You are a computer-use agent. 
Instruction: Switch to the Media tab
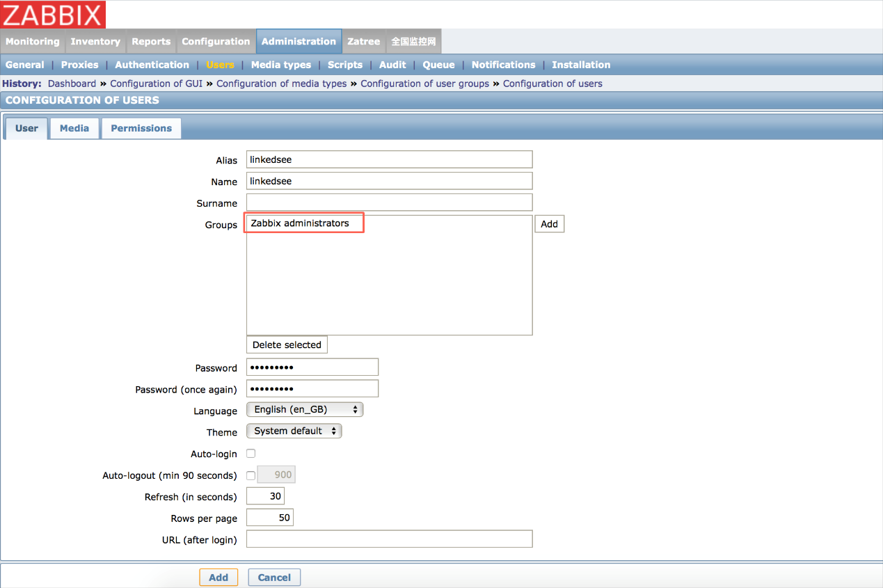(x=74, y=128)
